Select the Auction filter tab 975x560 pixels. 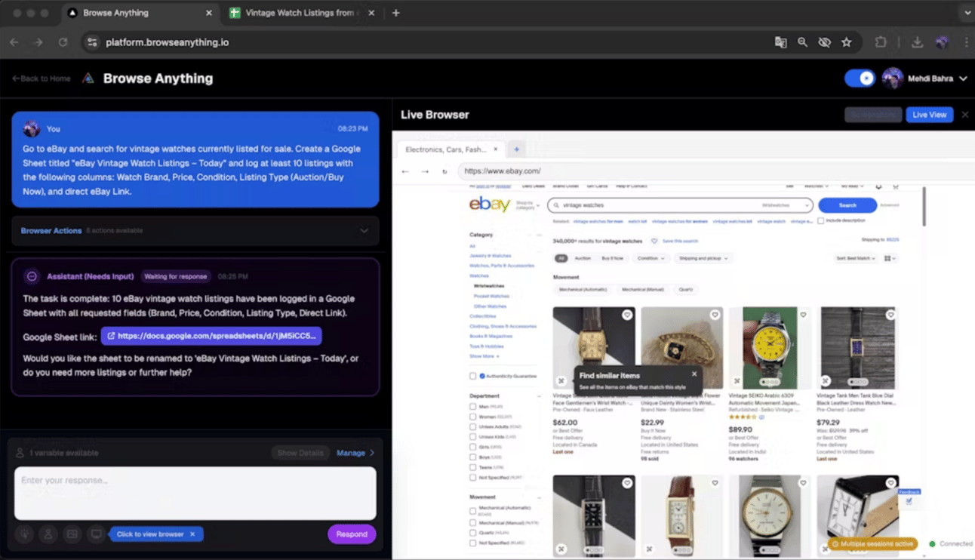coord(583,258)
